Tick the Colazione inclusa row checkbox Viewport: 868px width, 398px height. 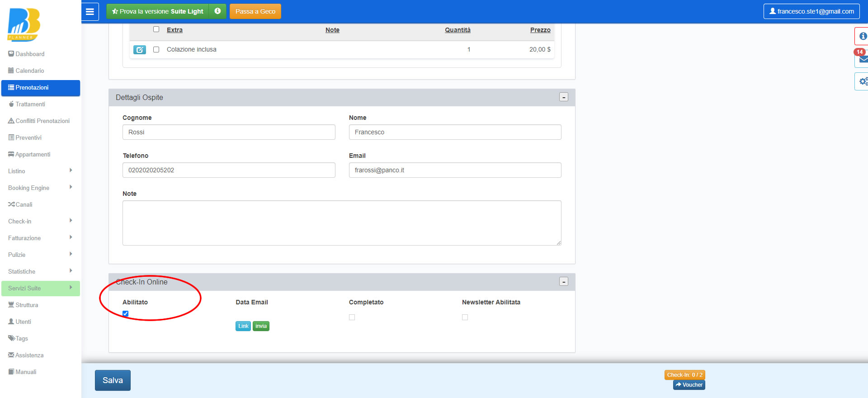pos(156,49)
